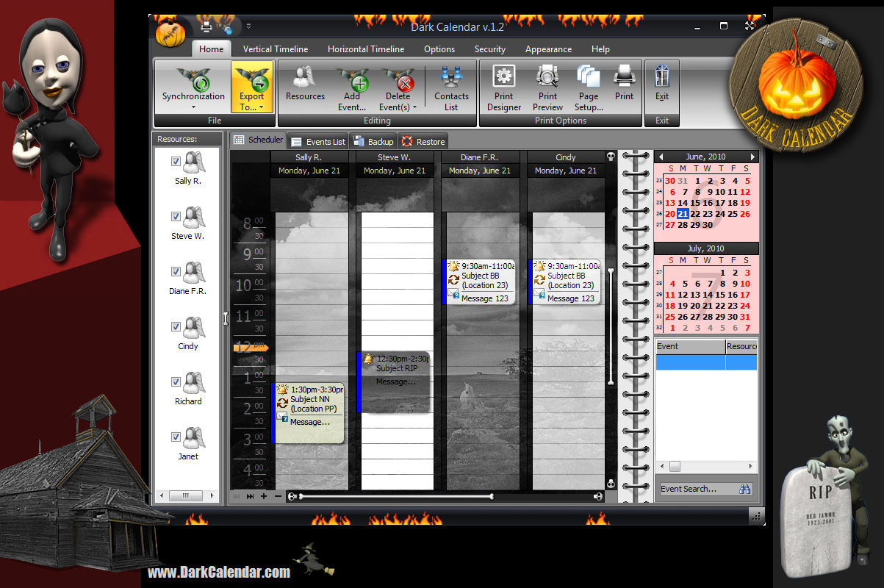Expand the Delete Event(s) dropdown arrow

(414, 107)
